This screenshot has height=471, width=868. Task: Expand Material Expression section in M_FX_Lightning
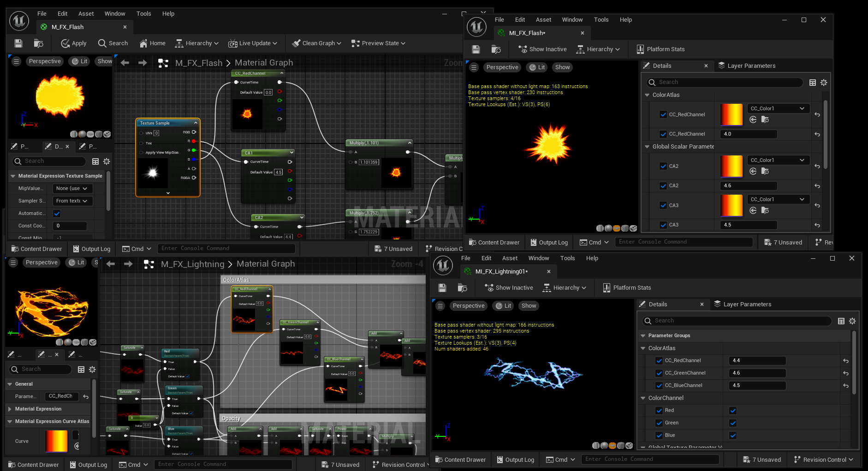click(10, 409)
